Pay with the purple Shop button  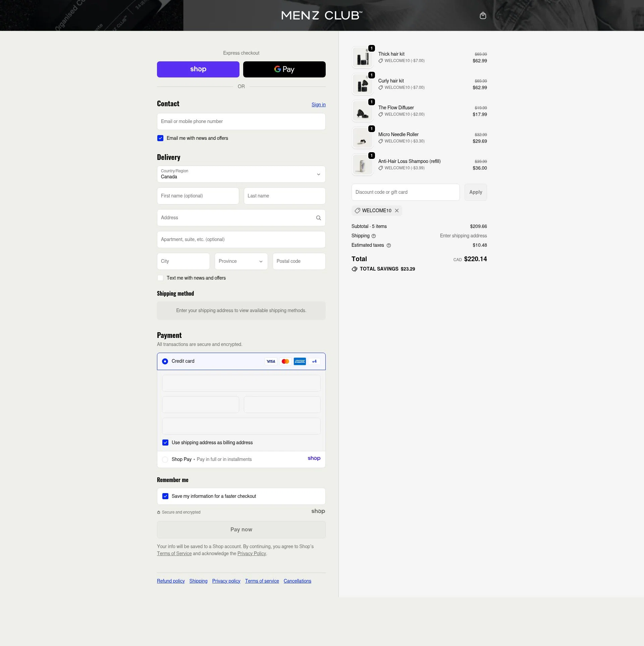pos(198,69)
